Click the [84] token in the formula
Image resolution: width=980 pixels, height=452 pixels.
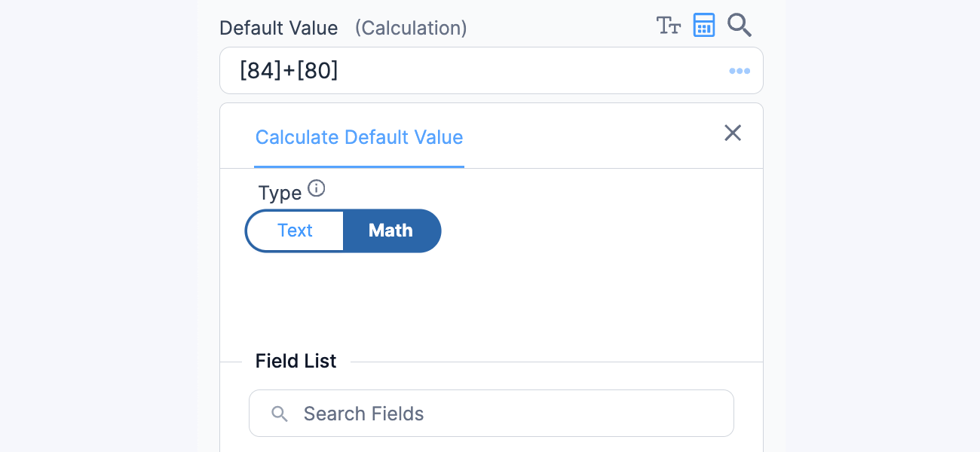tap(259, 71)
